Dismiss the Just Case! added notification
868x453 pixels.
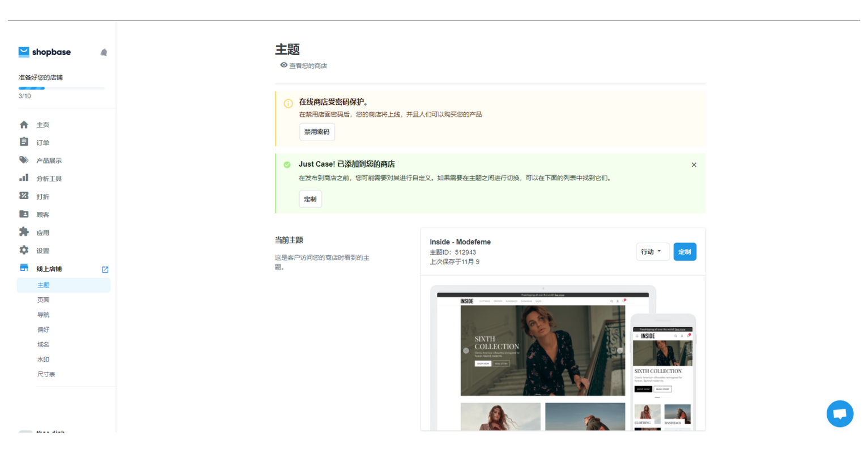693,164
